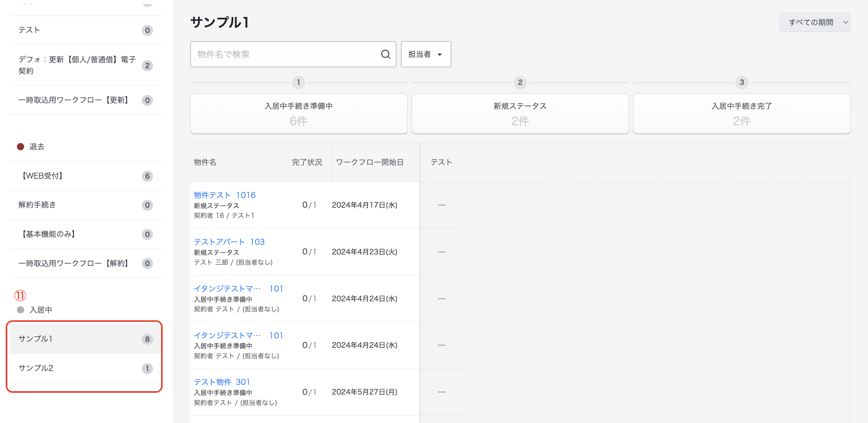Select サンプル1 in the sidebar
The height and width of the screenshot is (423, 868).
85,339
